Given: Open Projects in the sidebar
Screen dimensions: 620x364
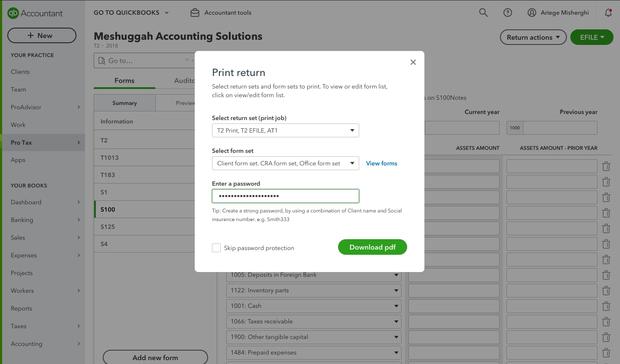Looking at the screenshot, I should pyautogui.click(x=22, y=273).
